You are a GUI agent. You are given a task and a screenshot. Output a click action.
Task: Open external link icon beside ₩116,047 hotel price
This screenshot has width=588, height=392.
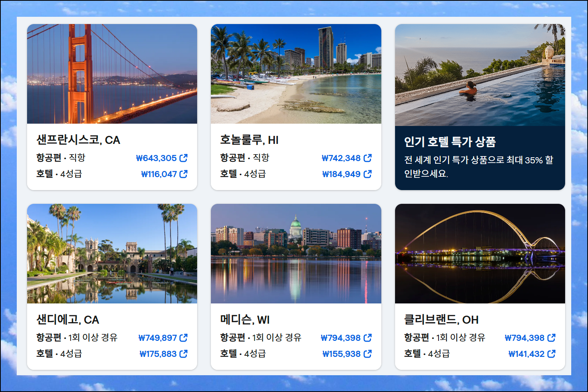pos(183,174)
